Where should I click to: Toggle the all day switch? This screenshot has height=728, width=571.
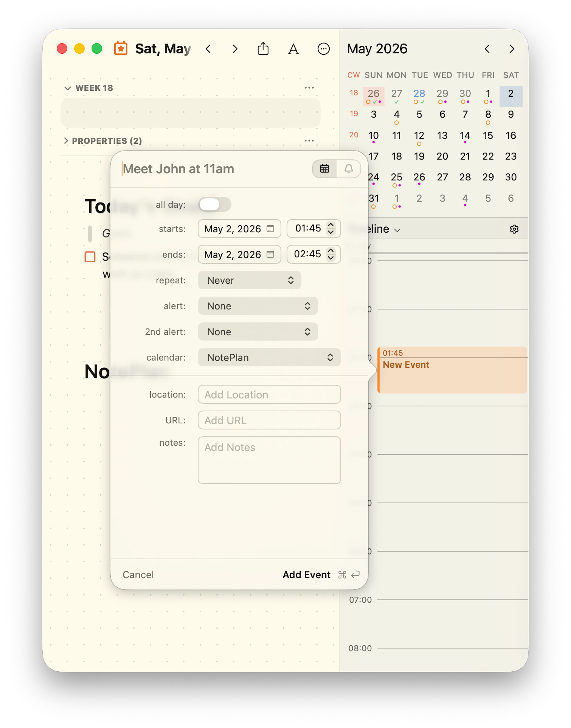point(215,204)
